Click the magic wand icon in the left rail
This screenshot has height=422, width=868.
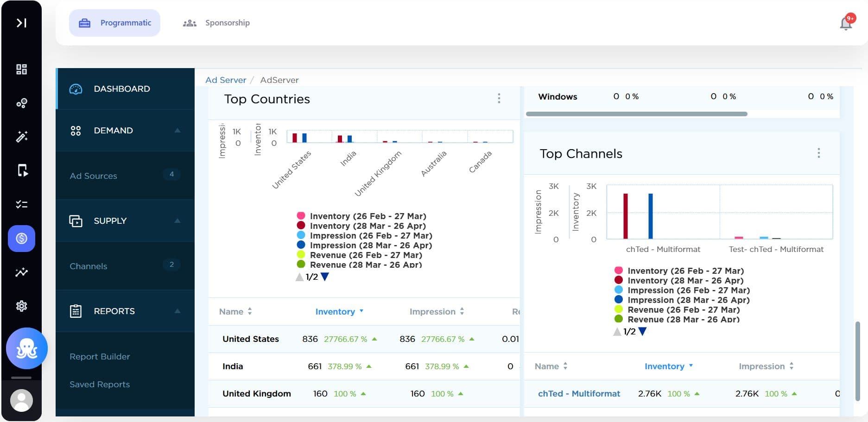click(x=21, y=136)
